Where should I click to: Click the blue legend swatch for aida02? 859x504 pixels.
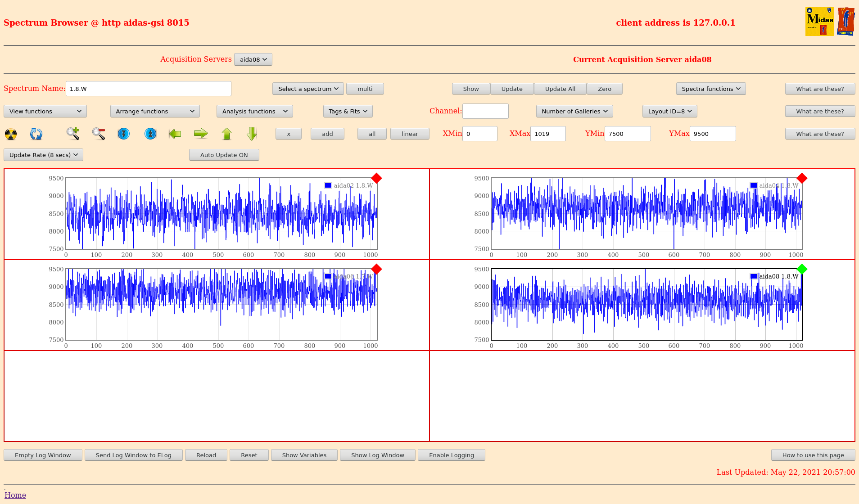click(x=328, y=185)
